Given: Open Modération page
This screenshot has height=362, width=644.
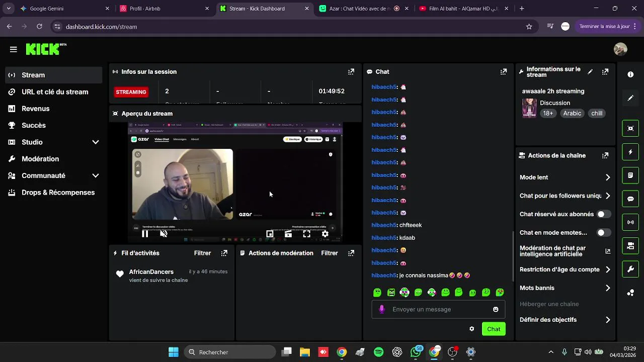Looking at the screenshot, I should (53, 159).
